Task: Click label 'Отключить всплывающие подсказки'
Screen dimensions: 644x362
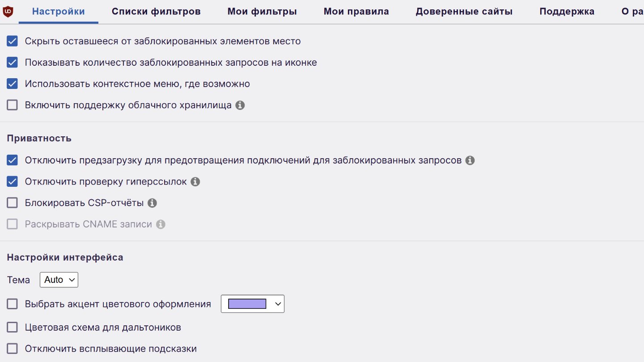Action: click(111, 349)
